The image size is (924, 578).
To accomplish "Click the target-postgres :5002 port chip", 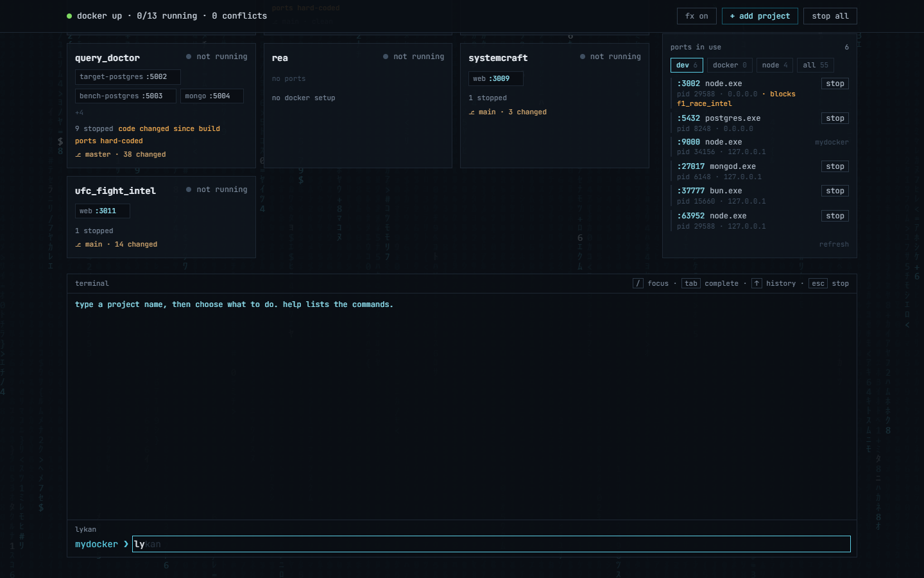I will pos(128,77).
